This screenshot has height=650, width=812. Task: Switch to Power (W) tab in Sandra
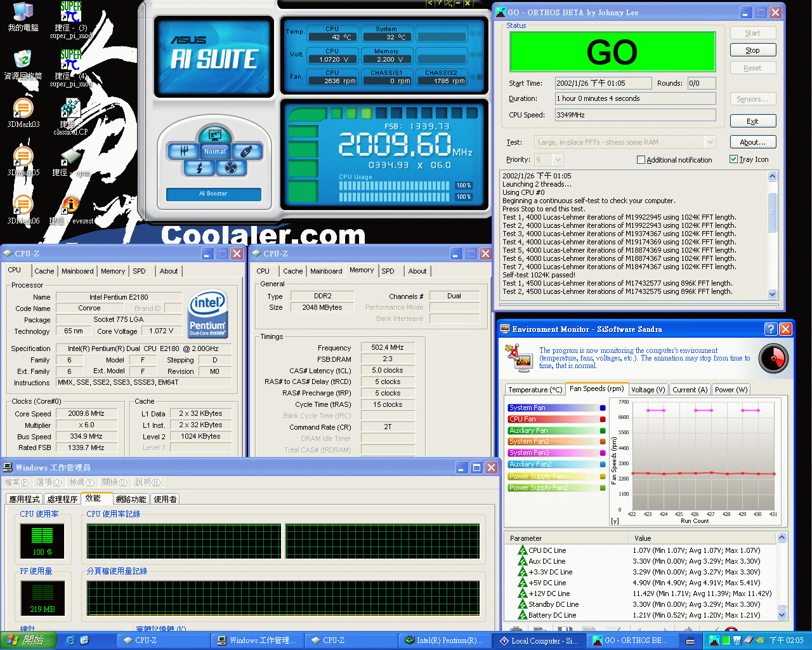(x=731, y=390)
